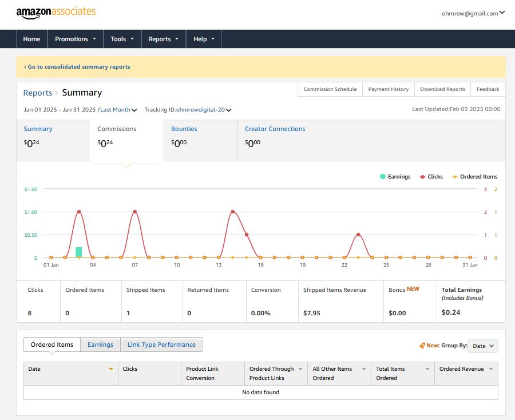515x420 pixels.
Task: Open the Help menu
Action: pos(204,39)
